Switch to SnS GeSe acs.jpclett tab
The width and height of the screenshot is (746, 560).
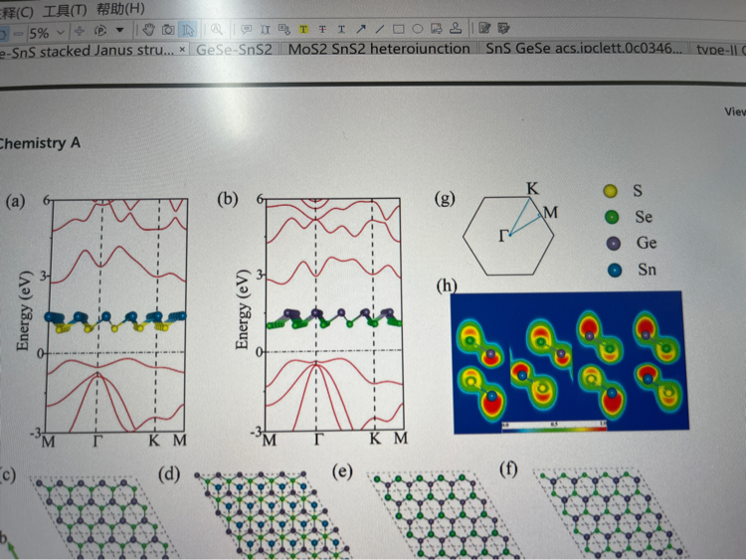[583, 48]
